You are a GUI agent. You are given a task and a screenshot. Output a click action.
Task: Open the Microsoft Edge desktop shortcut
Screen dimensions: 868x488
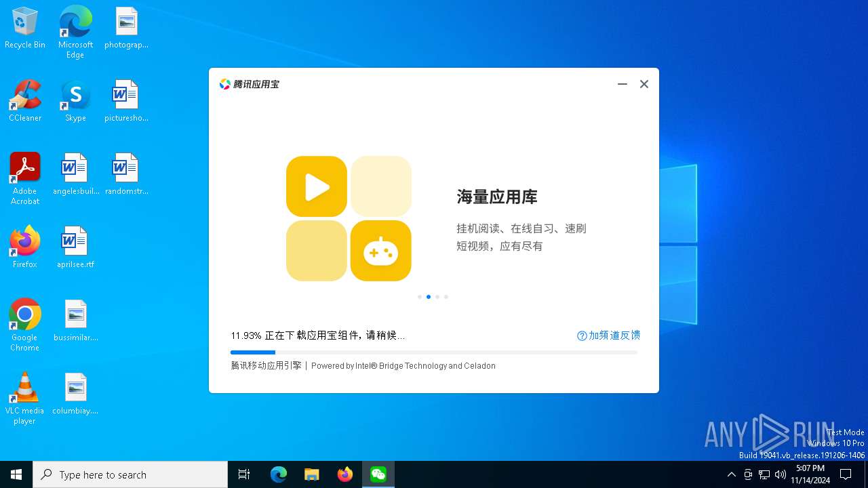pyautogui.click(x=75, y=32)
